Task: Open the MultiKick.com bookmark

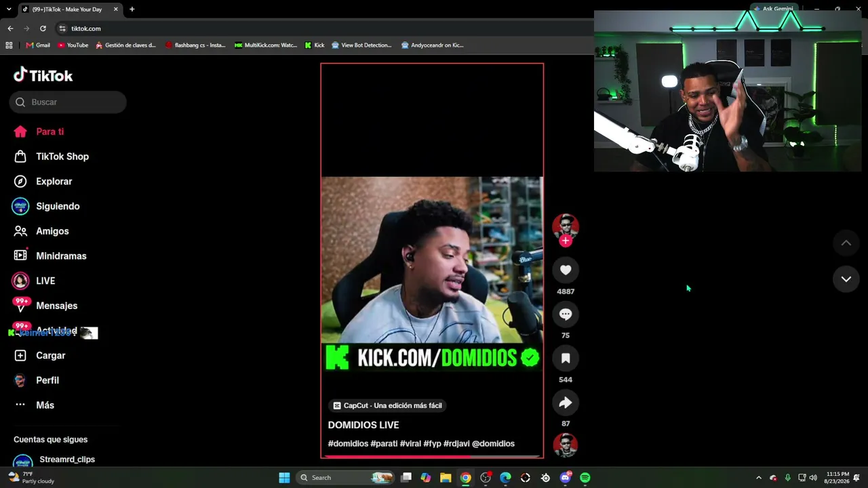Action: pos(266,45)
